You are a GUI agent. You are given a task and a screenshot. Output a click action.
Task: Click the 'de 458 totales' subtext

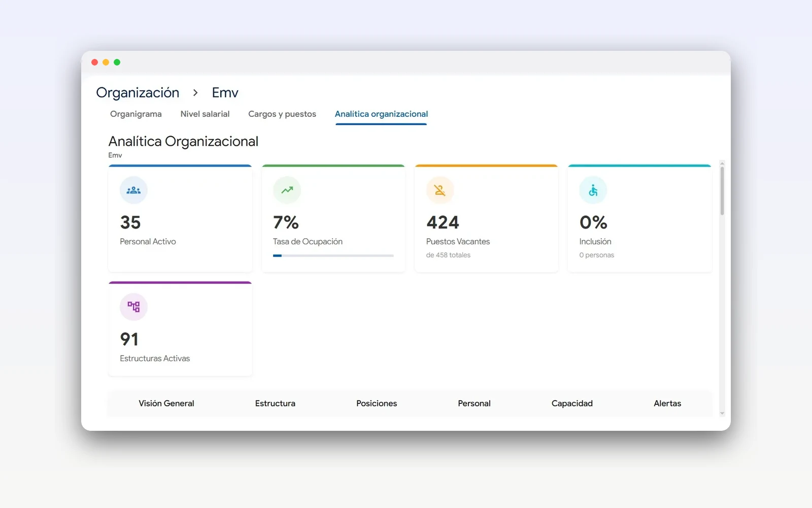click(448, 255)
